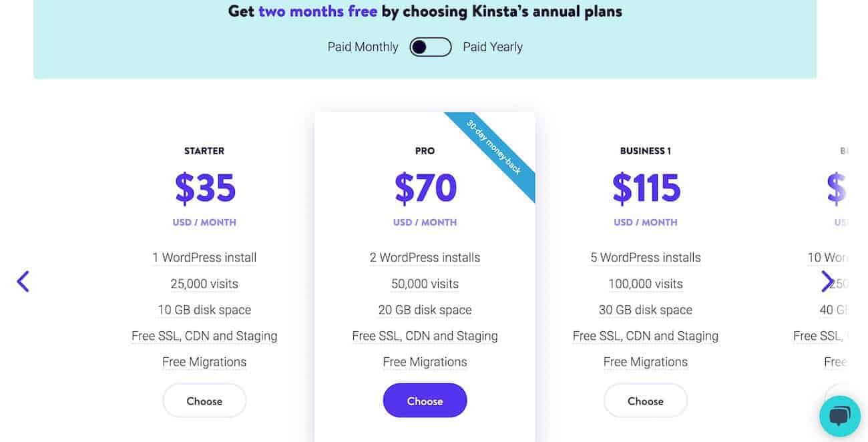Click the Pro '50,000 visits' feature
This screenshot has width=868, height=442.
click(425, 284)
